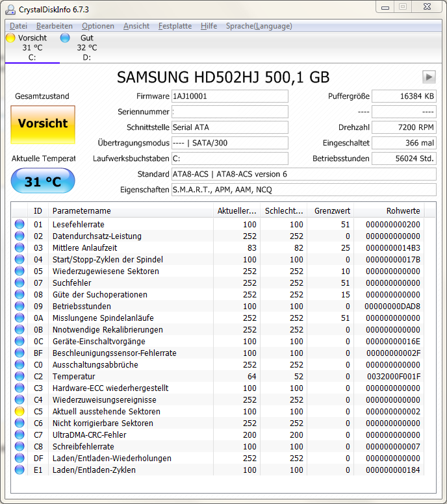Click the blue status icon for Lesefehlerrate
Viewport: 447px width, 504px height.
[x=19, y=224]
